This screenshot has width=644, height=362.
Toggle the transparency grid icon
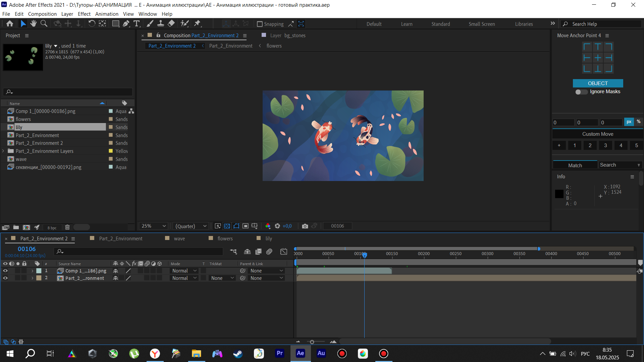(x=227, y=226)
